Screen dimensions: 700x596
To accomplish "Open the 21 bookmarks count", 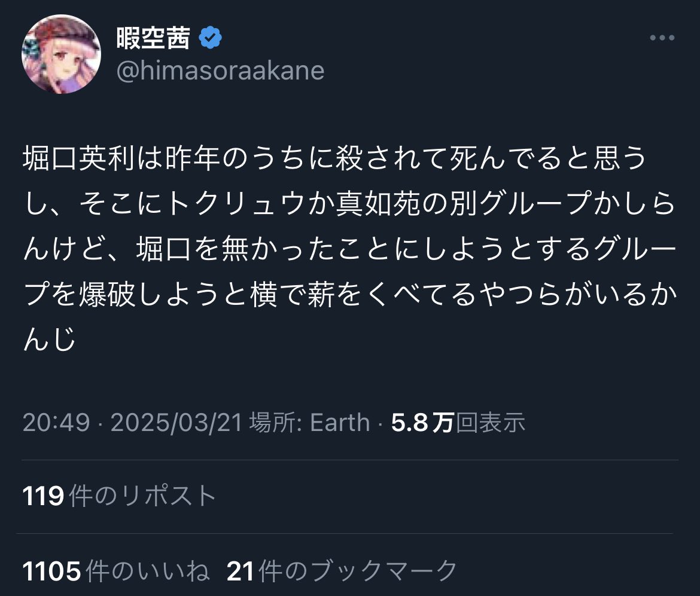I will coord(241,571).
